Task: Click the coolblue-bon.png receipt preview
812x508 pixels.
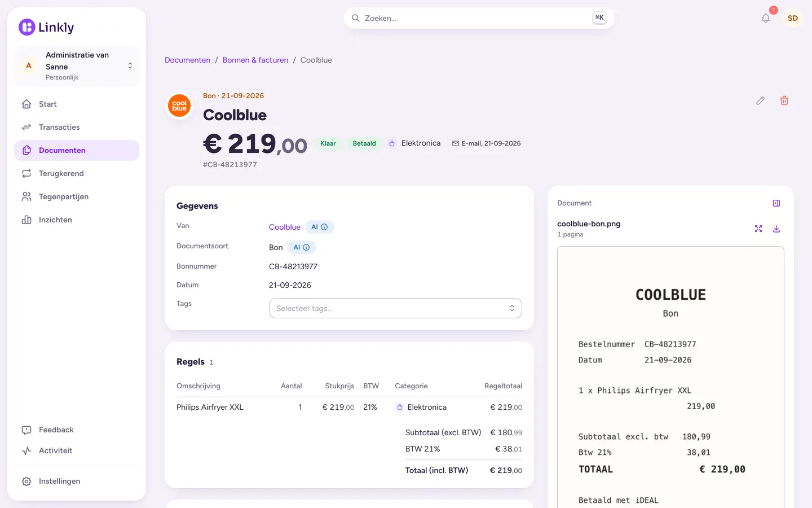Action: (x=670, y=377)
